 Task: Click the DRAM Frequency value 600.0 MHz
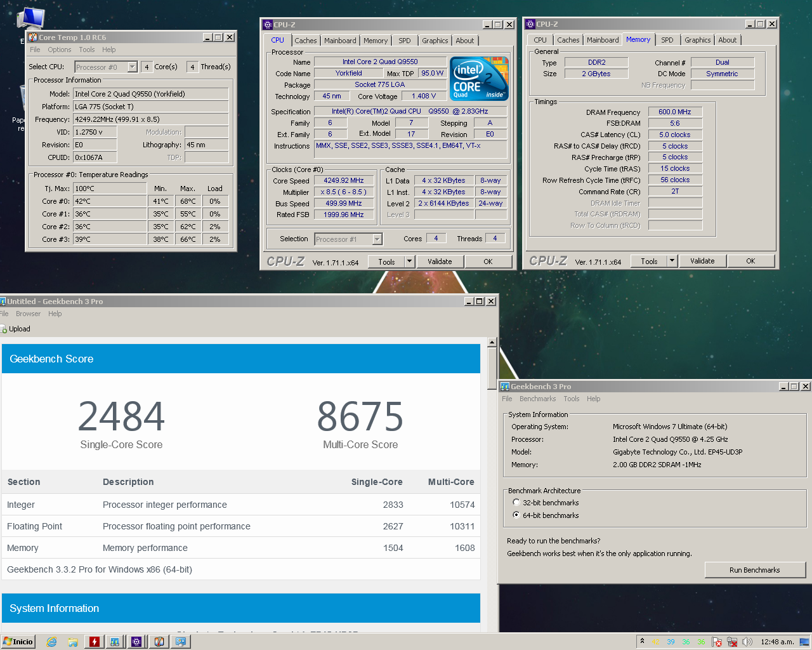[x=675, y=112]
